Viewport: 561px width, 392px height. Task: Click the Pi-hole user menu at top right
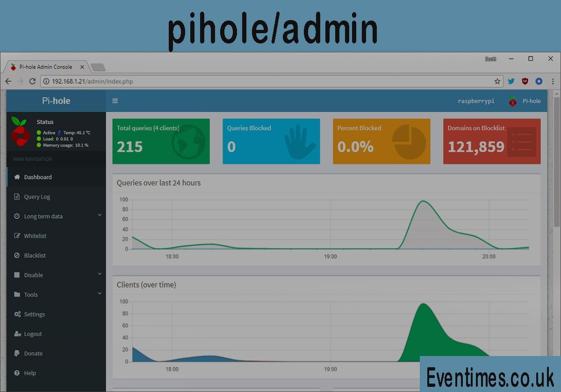[525, 101]
